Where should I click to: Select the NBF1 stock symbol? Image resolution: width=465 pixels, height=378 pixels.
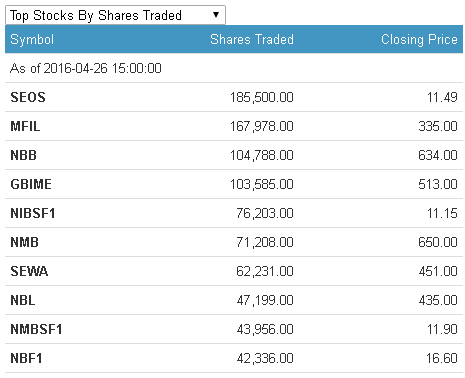[26, 358]
